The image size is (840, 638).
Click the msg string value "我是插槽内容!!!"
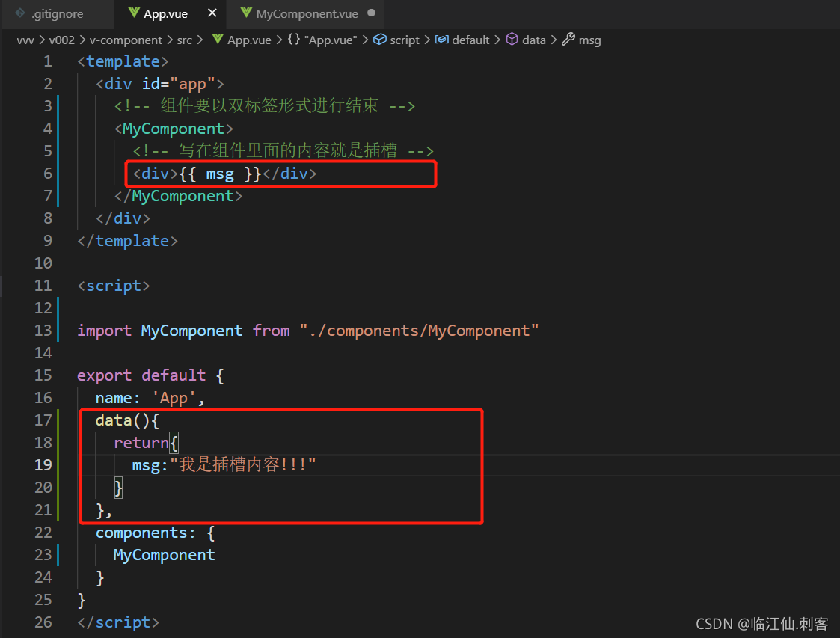click(242, 465)
